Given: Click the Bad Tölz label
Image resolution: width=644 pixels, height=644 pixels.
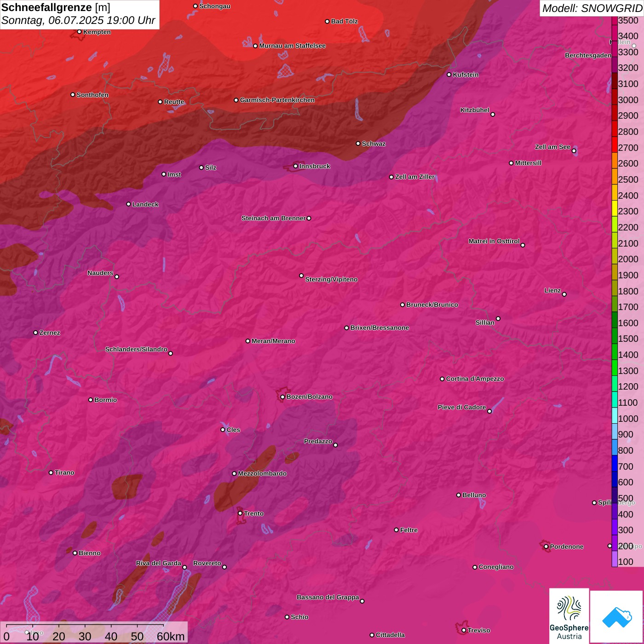Looking at the screenshot, I should [345, 21].
